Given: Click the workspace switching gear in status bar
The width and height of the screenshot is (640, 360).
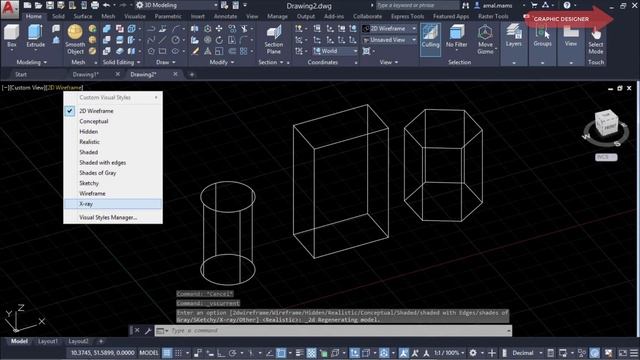Looking at the screenshot, I should 473,353.
